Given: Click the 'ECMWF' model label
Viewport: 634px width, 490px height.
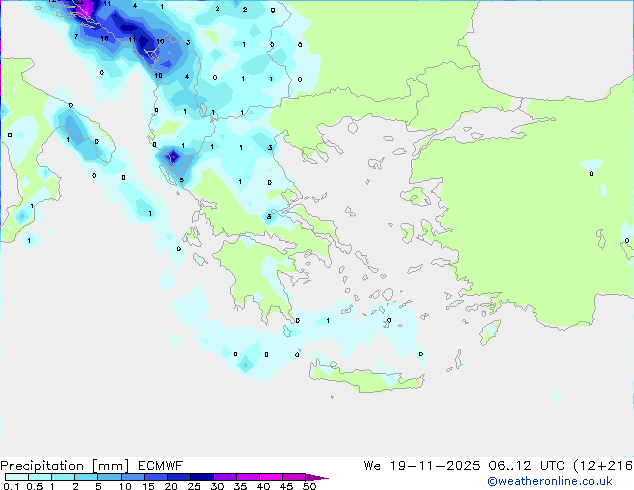Looking at the screenshot, I should coord(161,466).
